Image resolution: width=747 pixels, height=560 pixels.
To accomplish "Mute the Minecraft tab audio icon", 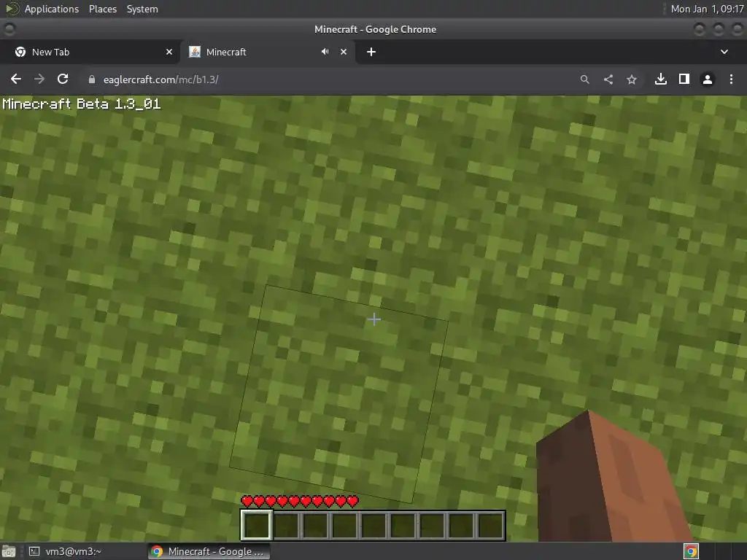I will click(x=325, y=52).
